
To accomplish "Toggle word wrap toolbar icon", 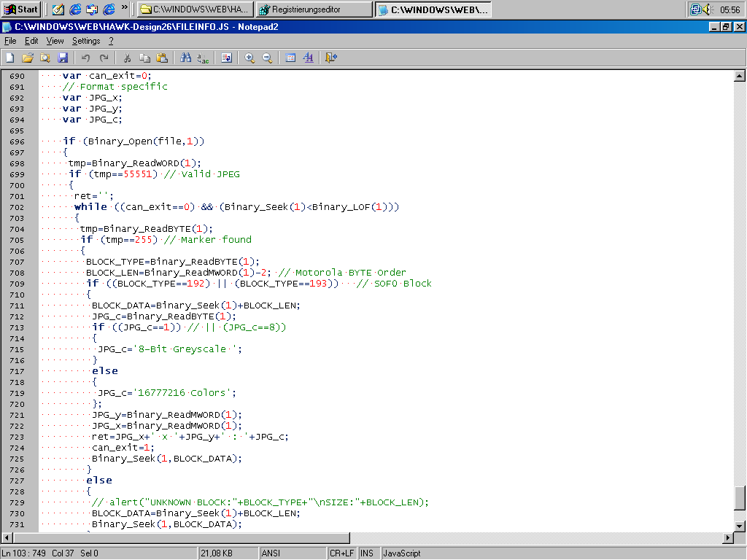I will [x=226, y=58].
